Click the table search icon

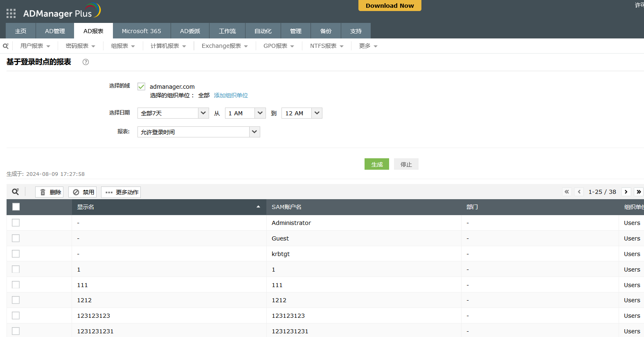click(x=16, y=192)
